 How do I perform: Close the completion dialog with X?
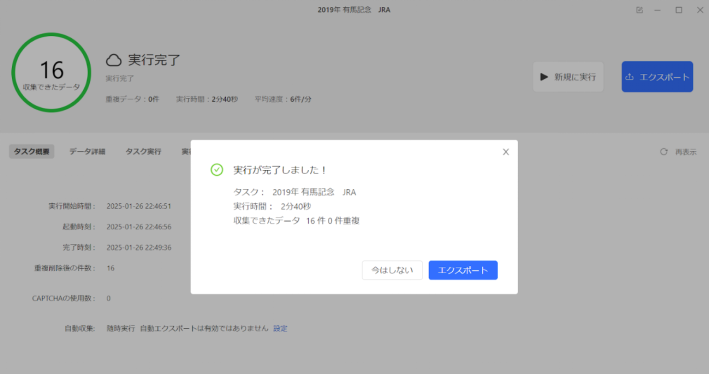(506, 152)
